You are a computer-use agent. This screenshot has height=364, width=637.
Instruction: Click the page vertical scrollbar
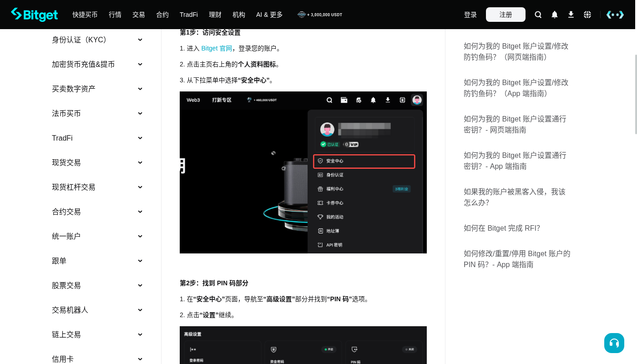pos(636,94)
